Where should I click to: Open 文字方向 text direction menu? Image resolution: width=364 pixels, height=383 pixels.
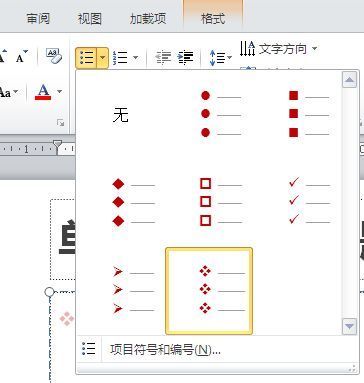click(x=278, y=49)
